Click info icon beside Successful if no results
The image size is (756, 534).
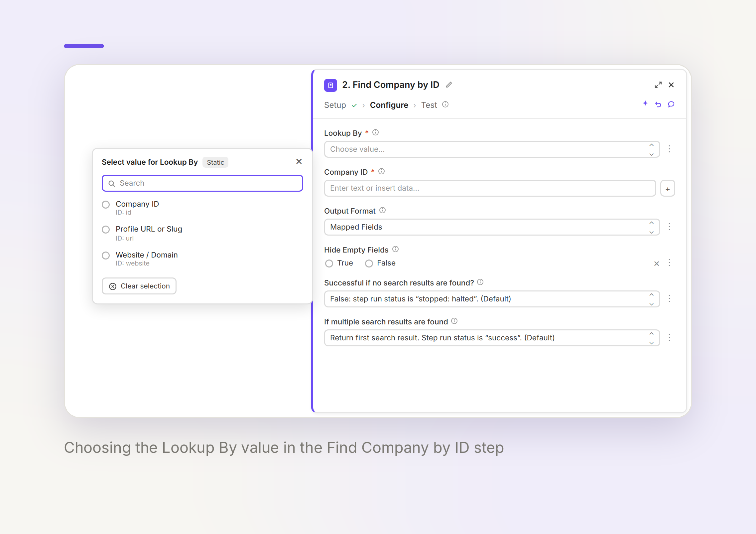click(480, 282)
